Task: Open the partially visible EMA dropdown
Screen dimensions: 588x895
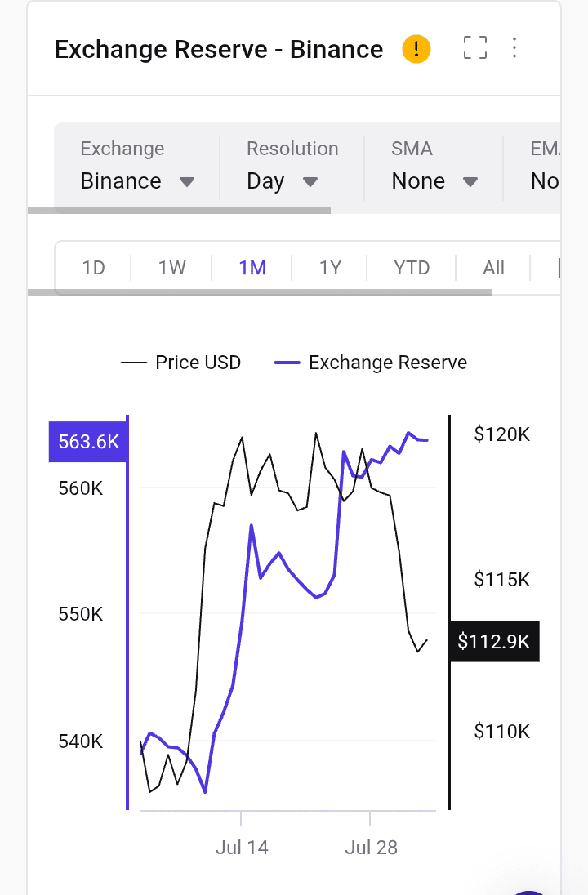Action: (544, 167)
